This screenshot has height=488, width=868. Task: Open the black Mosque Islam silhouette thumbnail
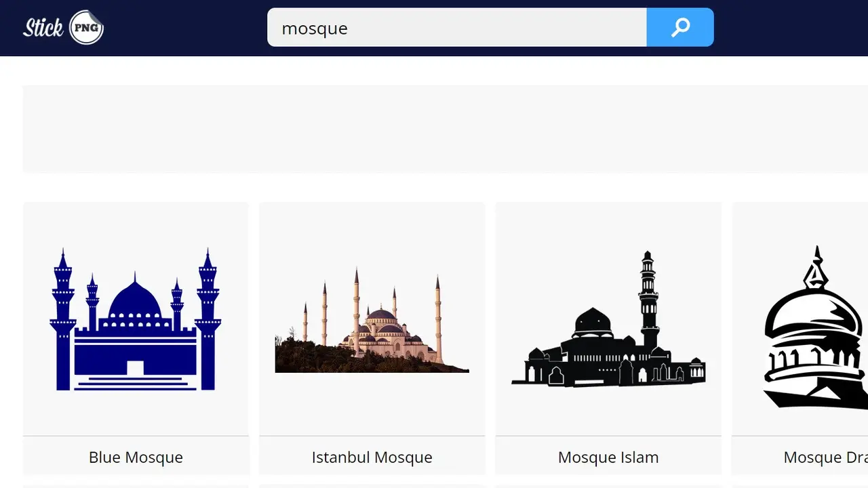608,319
